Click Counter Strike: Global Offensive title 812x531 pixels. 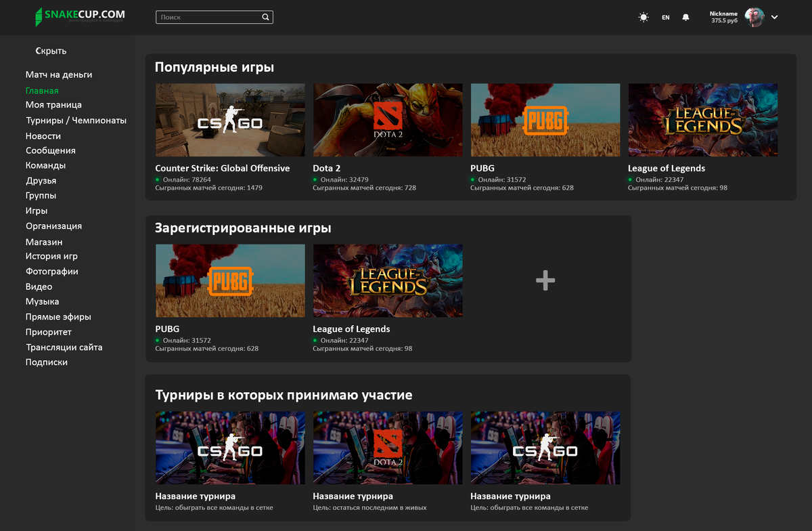pos(223,168)
